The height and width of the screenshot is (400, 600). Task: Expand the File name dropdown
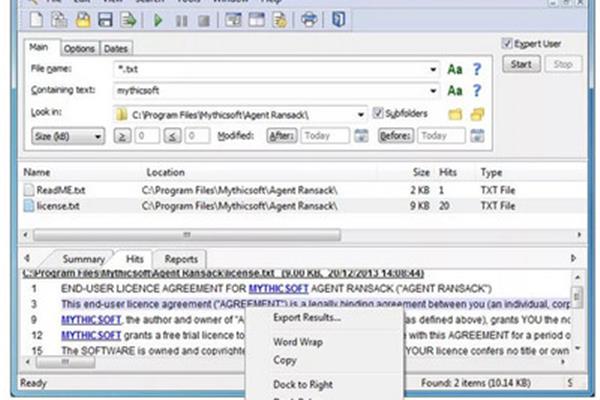[x=433, y=70]
